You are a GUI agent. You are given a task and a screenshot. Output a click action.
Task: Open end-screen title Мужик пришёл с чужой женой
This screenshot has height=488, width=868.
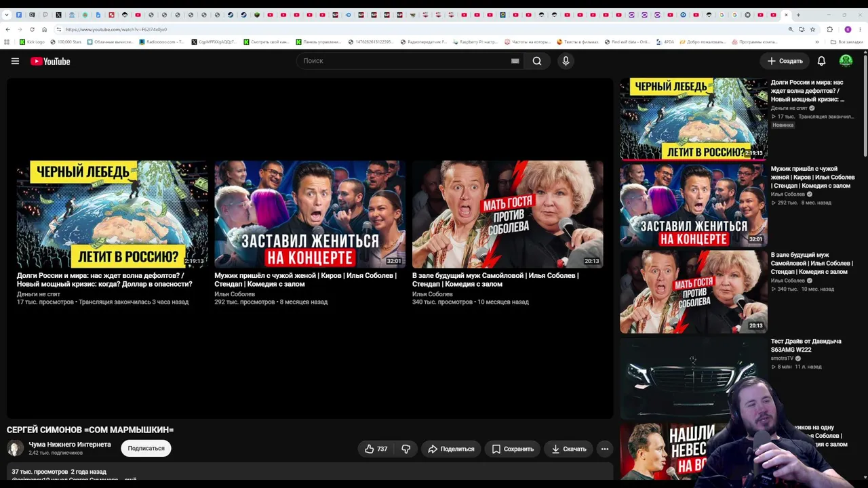click(305, 280)
